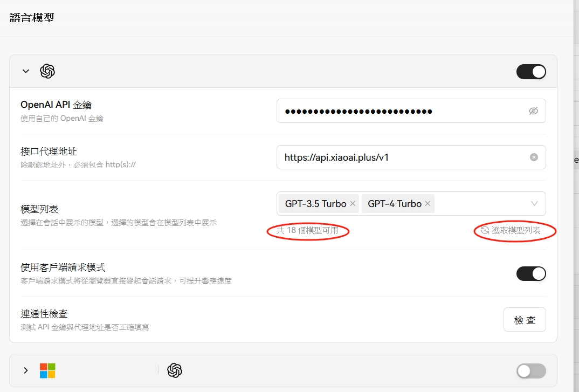Expand the Azure OpenAI provider section
The width and height of the screenshot is (579, 392).
26,370
